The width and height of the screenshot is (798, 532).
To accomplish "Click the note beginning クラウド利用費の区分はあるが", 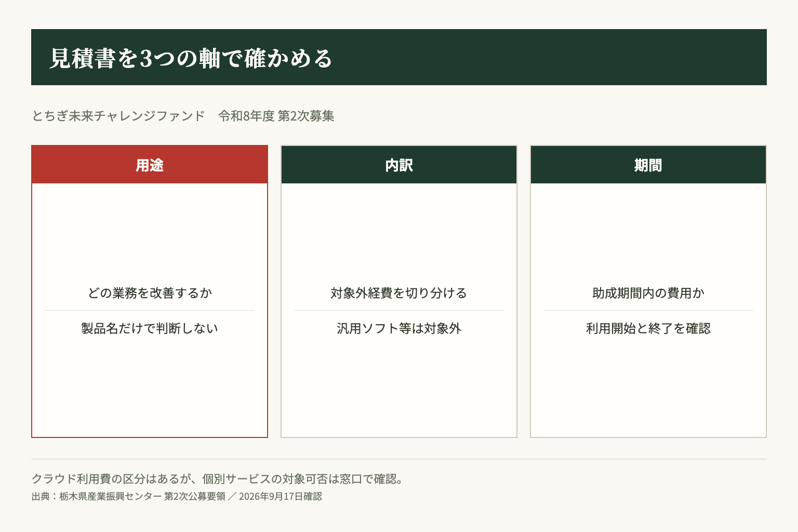I will [x=218, y=478].
